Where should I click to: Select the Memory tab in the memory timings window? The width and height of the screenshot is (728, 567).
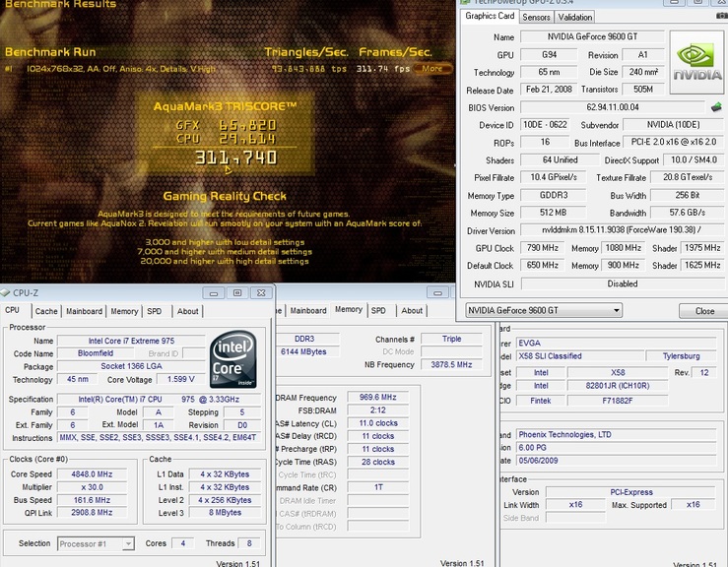click(x=349, y=309)
